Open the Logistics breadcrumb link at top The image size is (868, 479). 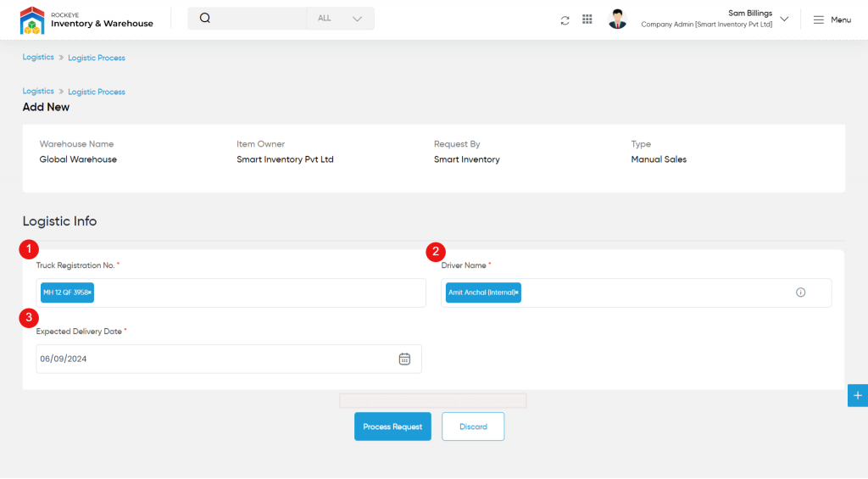[x=38, y=57]
